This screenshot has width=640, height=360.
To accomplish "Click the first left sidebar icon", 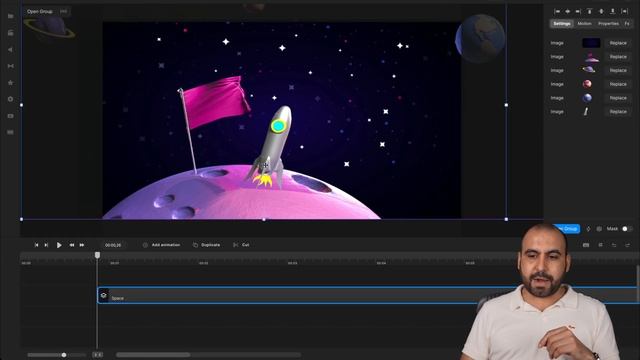I will [11, 16].
